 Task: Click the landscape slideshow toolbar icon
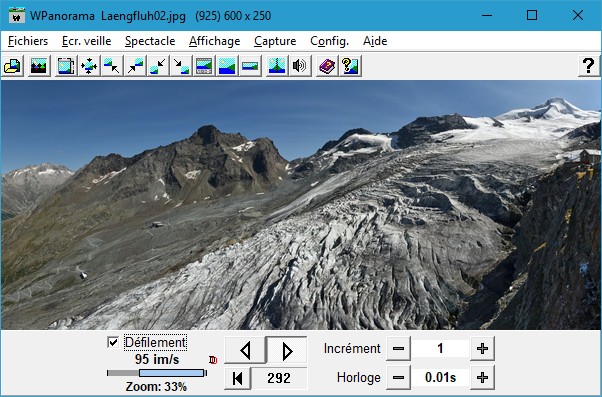[x=39, y=66]
